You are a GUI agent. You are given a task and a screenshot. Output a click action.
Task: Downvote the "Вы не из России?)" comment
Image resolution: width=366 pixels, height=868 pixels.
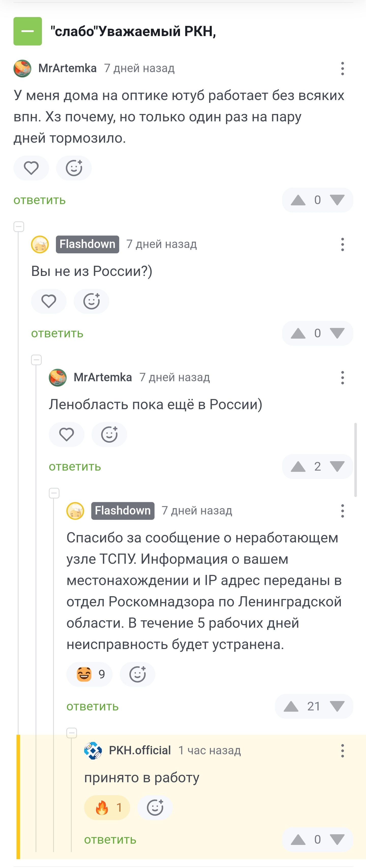pyautogui.click(x=337, y=333)
